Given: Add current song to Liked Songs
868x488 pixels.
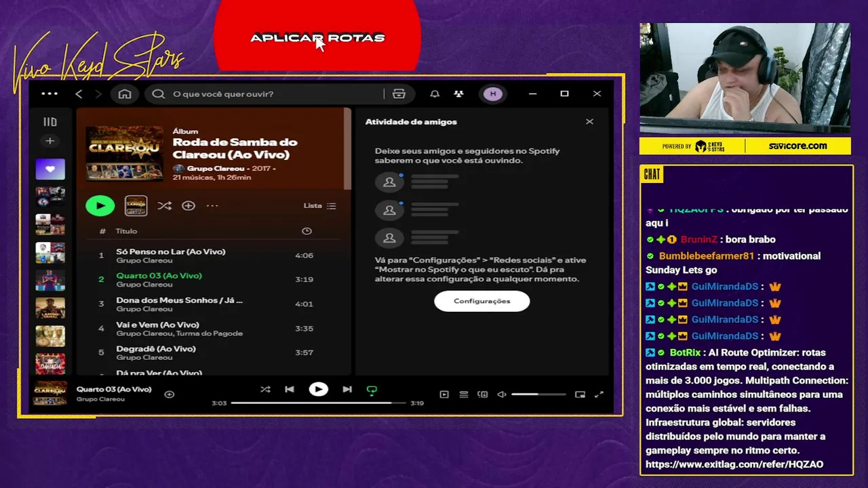Looking at the screenshot, I should [170, 394].
